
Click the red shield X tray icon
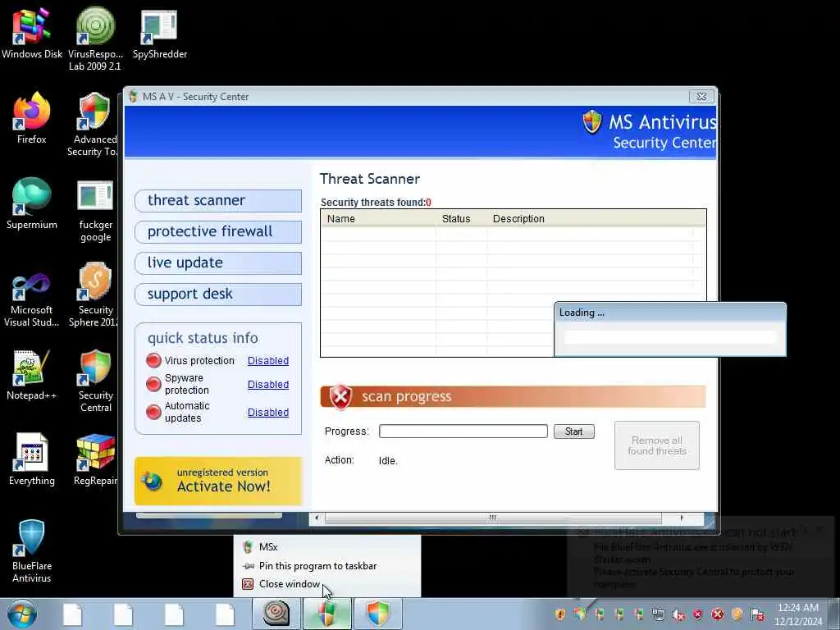coord(697,614)
